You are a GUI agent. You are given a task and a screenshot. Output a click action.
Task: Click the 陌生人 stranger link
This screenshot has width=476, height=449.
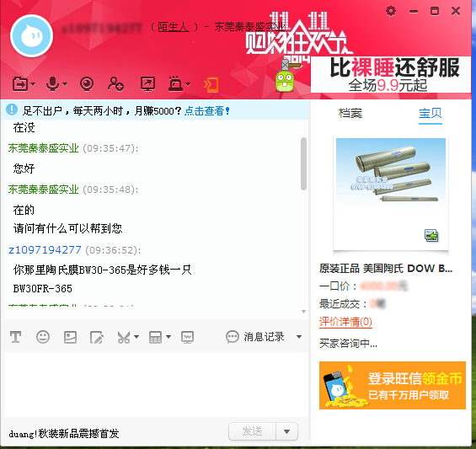click(174, 27)
